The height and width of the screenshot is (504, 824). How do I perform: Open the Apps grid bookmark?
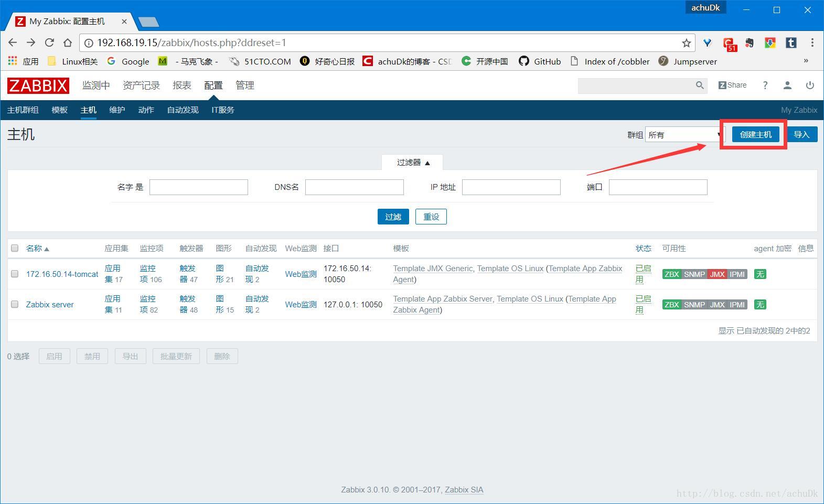point(23,61)
